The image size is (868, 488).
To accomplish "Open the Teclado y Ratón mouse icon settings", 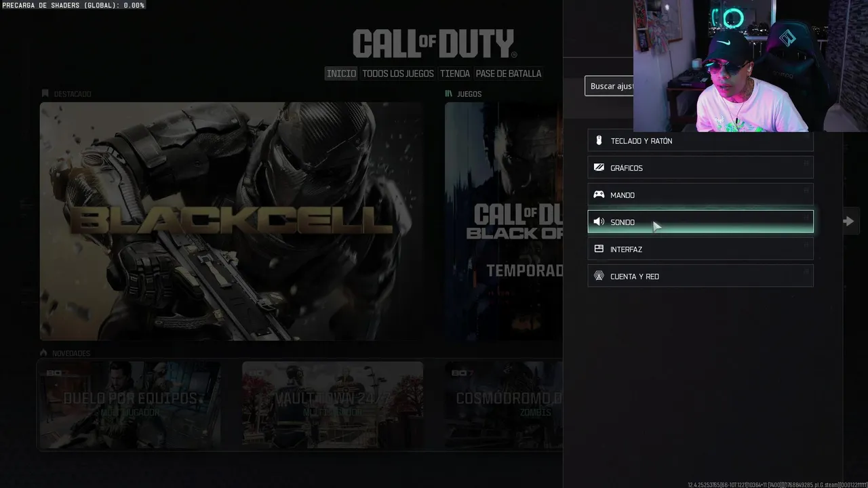I will (x=701, y=140).
